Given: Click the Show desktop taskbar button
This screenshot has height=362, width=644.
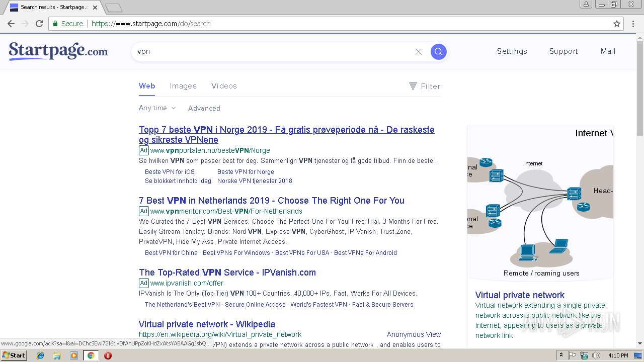Looking at the screenshot, I should pyautogui.click(x=638, y=355).
